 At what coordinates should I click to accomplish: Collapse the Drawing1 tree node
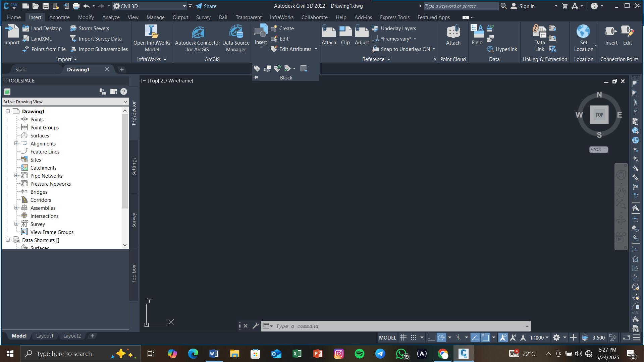coord(8,111)
